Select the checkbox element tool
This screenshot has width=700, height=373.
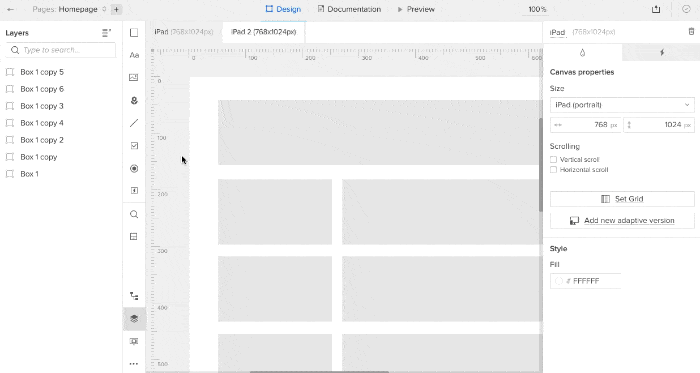tap(134, 145)
